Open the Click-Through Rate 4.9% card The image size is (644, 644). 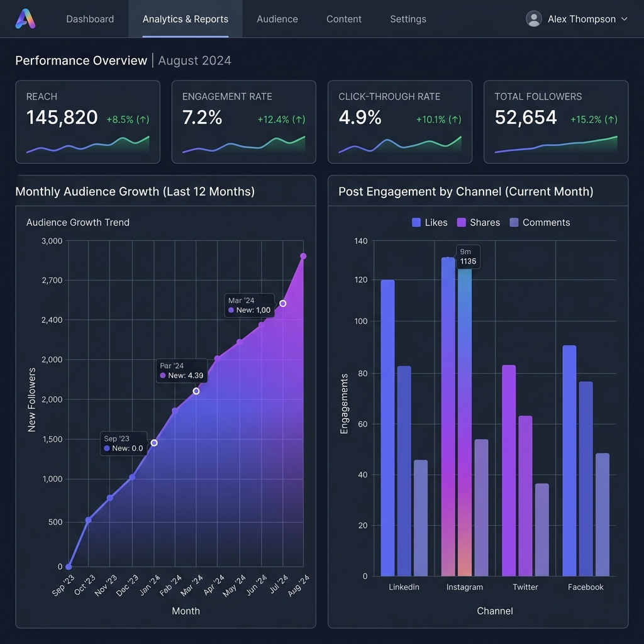coord(399,121)
